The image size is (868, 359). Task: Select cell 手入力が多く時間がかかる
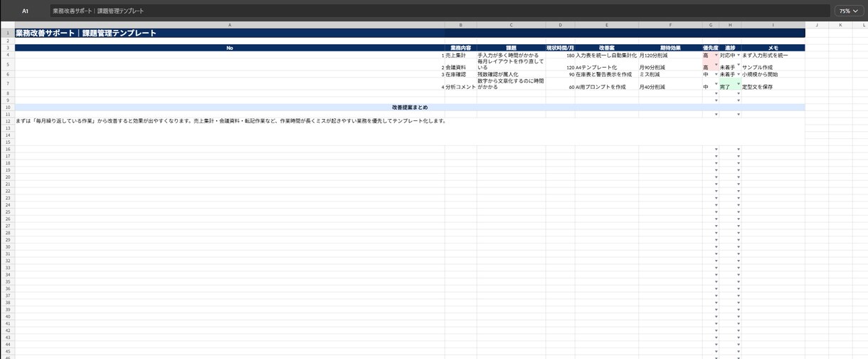point(511,55)
